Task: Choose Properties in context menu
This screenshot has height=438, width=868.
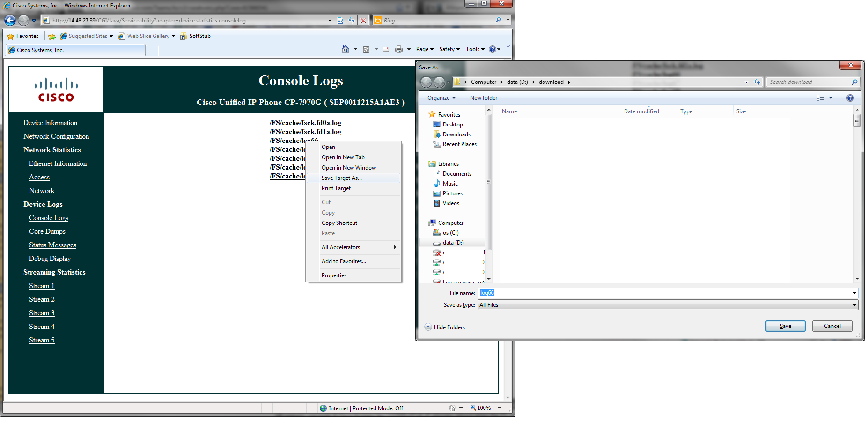Action: click(x=353, y=275)
